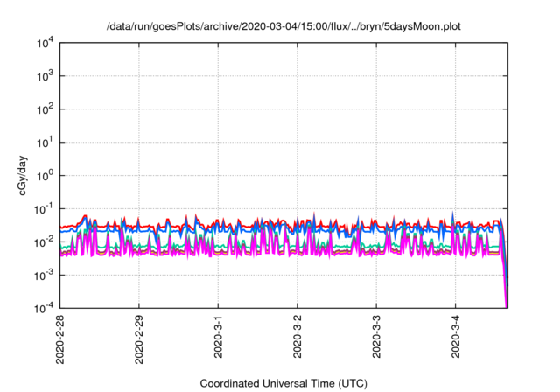560x392 pixels.
Task: Click the plot title file path
Action: pos(283,26)
